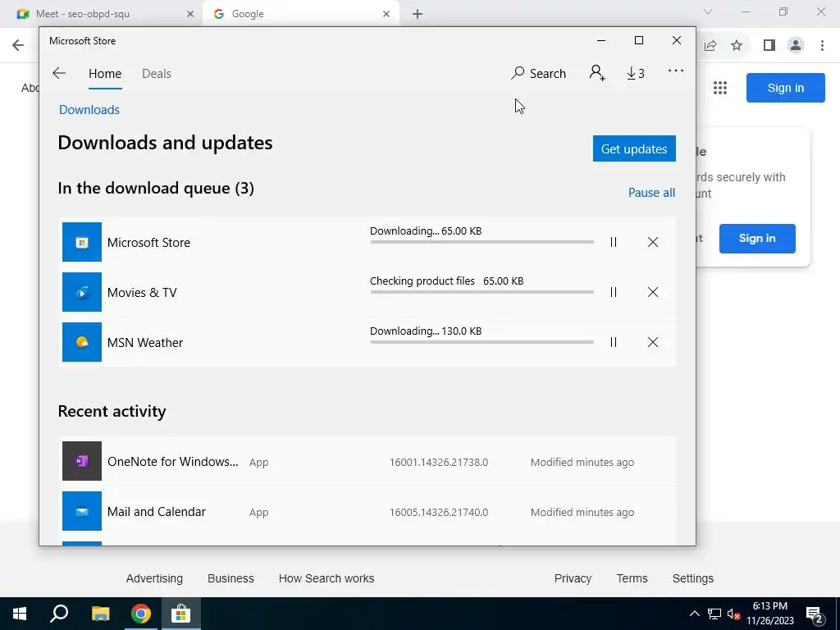This screenshot has width=840, height=630.
Task: Open Search in Microsoft Store
Action: tap(538, 73)
